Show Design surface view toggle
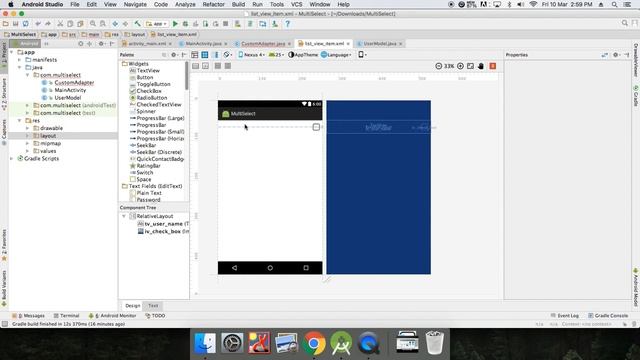The image size is (640, 360). click(x=195, y=55)
